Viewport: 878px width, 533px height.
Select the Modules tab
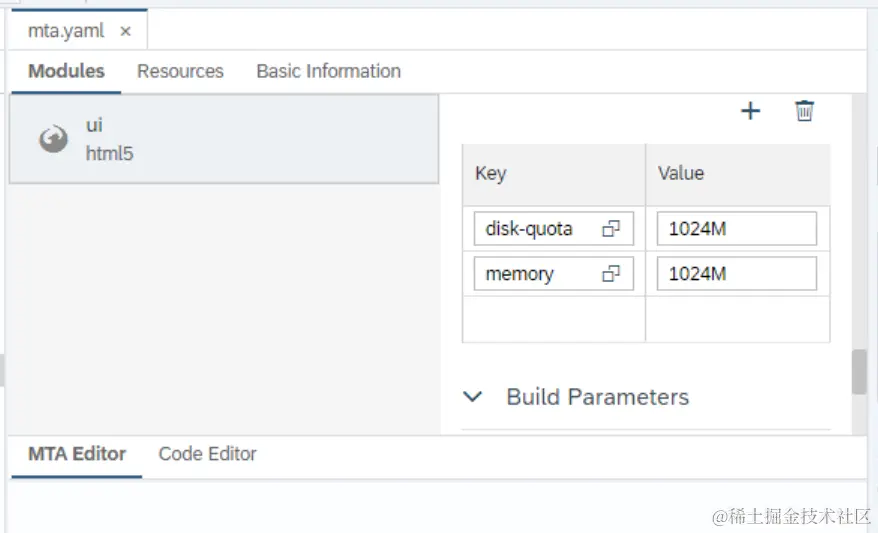tap(66, 71)
